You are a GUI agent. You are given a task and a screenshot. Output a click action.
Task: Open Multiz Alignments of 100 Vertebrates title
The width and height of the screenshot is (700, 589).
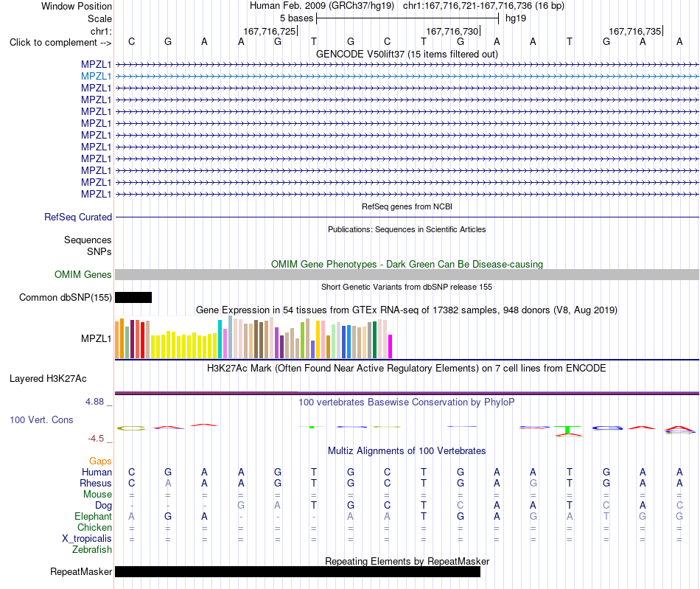point(407,451)
